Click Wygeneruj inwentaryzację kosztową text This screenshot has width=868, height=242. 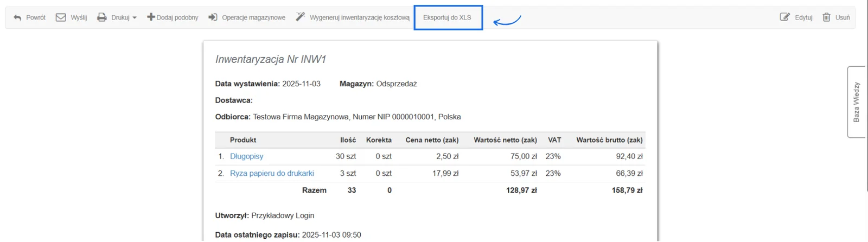pos(360,17)
